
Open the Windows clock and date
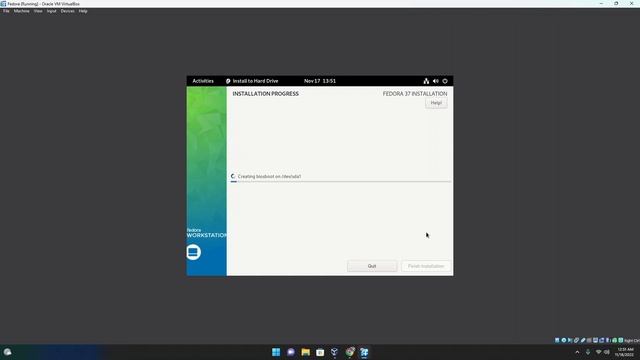pyautogui.click(x=625, y=352)
